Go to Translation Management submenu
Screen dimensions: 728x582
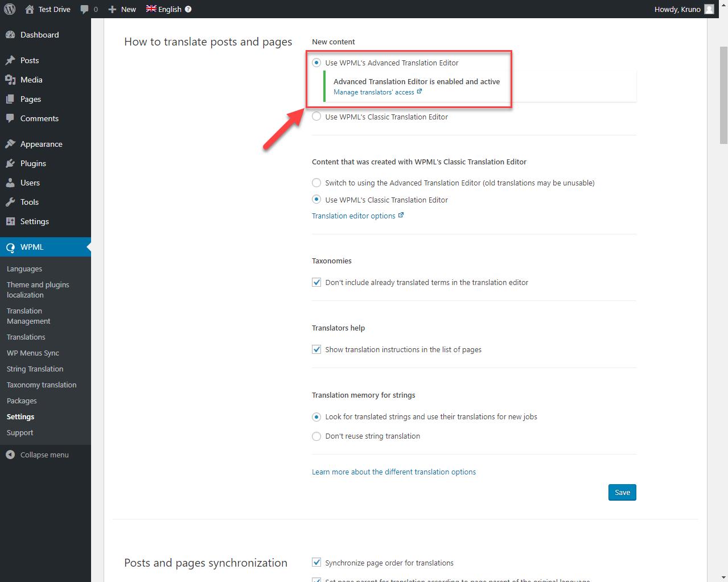[28, 316]
